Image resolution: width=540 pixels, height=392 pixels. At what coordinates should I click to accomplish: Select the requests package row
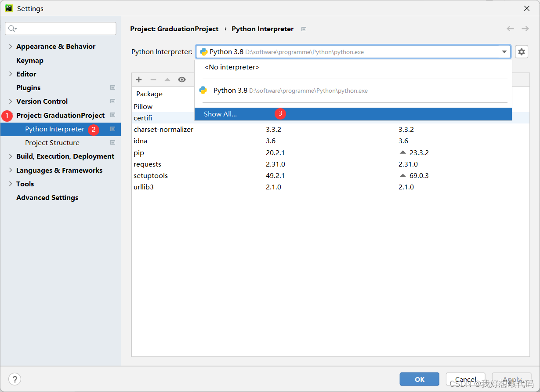[330, 164]
